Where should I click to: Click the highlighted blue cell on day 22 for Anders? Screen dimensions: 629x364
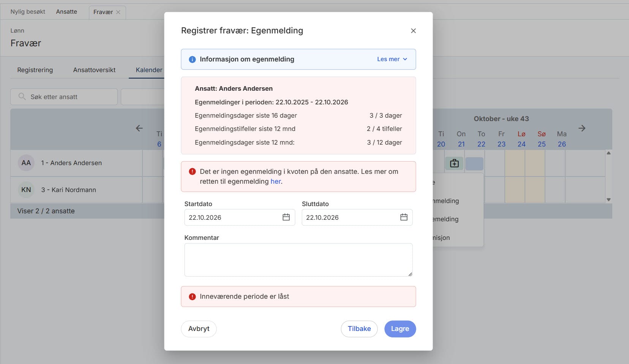point(474,164)
